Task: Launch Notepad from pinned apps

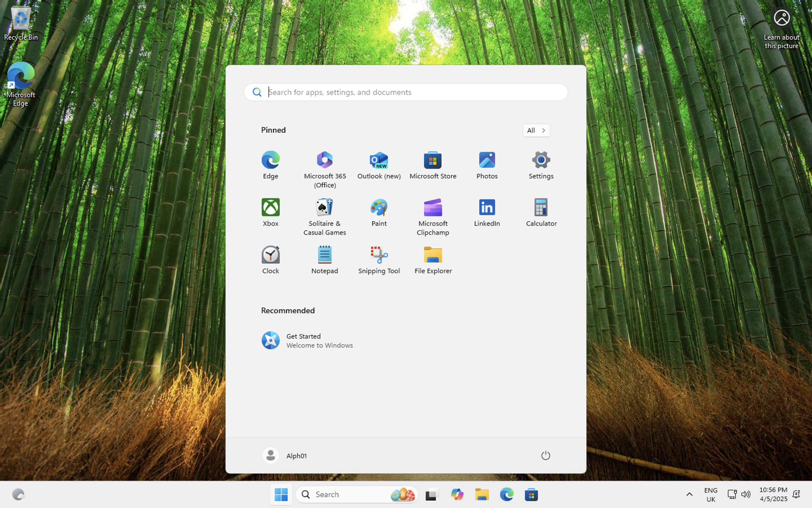Action: point(325,260)
